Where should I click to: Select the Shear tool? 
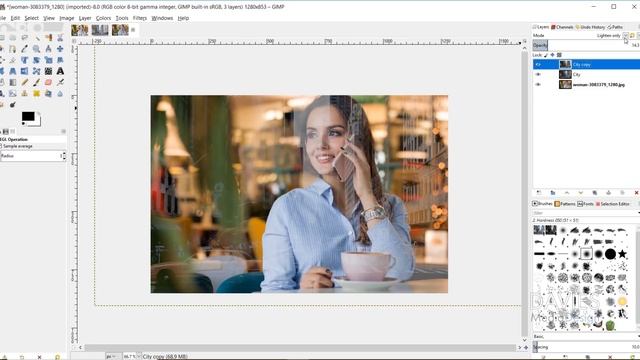click(60, 60)
